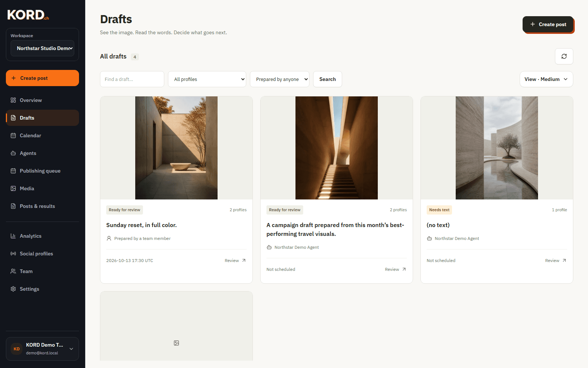Open Posts & results page
The height and width of the screenshot is (368, 588).
pos(42,206)
